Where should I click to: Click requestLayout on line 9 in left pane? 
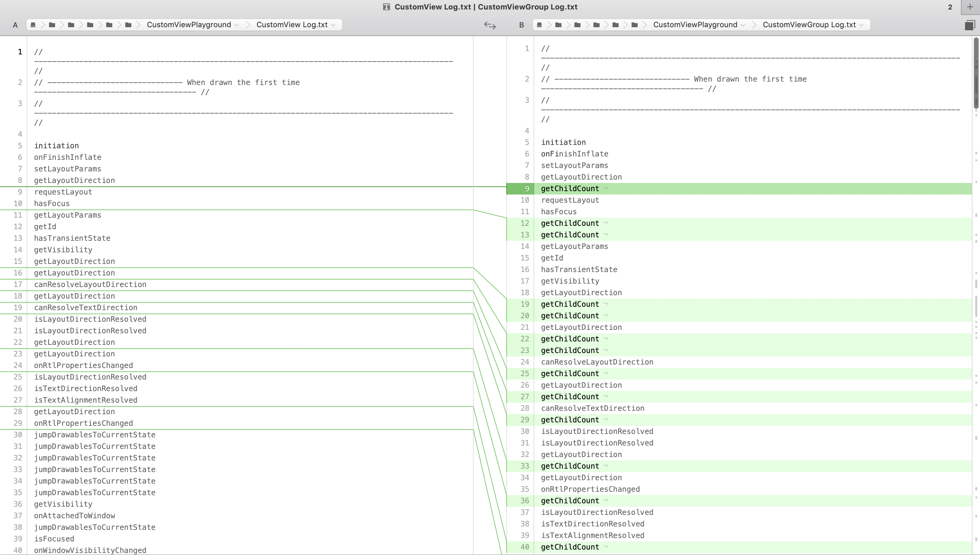coord(63,192)
